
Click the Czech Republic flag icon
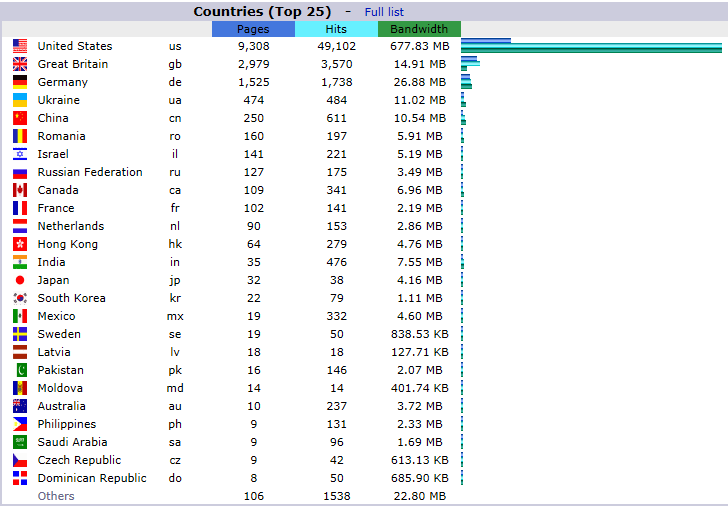(x=20, y=460)
